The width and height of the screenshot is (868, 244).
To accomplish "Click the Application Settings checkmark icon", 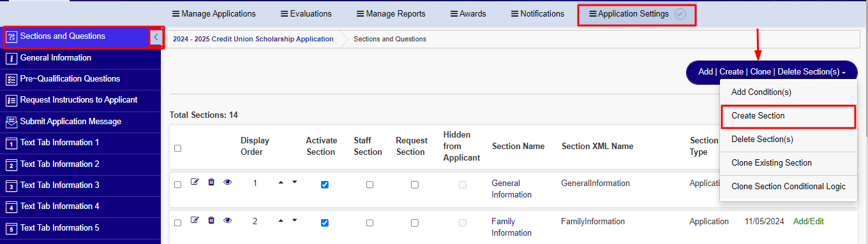I will 680,14.
